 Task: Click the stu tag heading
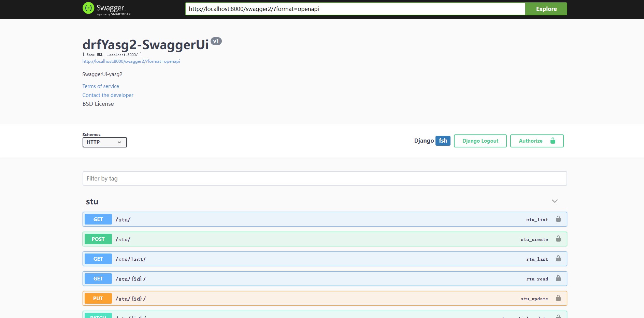tap(92, 202)
